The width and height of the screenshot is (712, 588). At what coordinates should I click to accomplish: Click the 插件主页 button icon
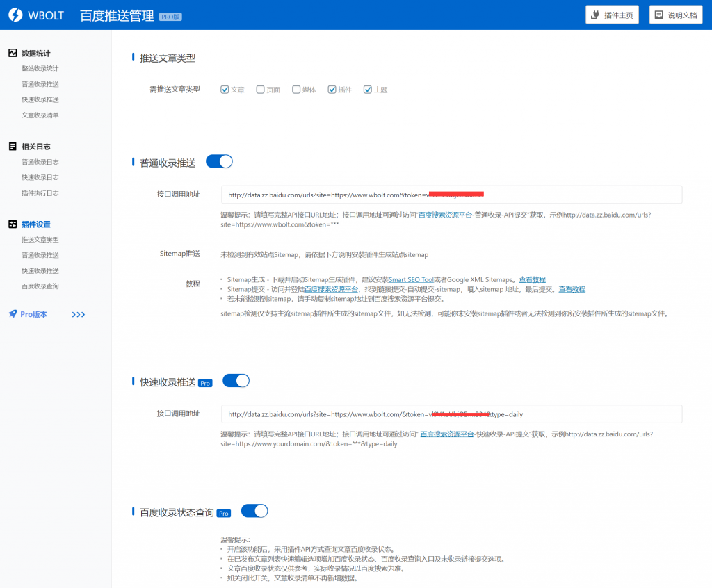click(595, 14)
